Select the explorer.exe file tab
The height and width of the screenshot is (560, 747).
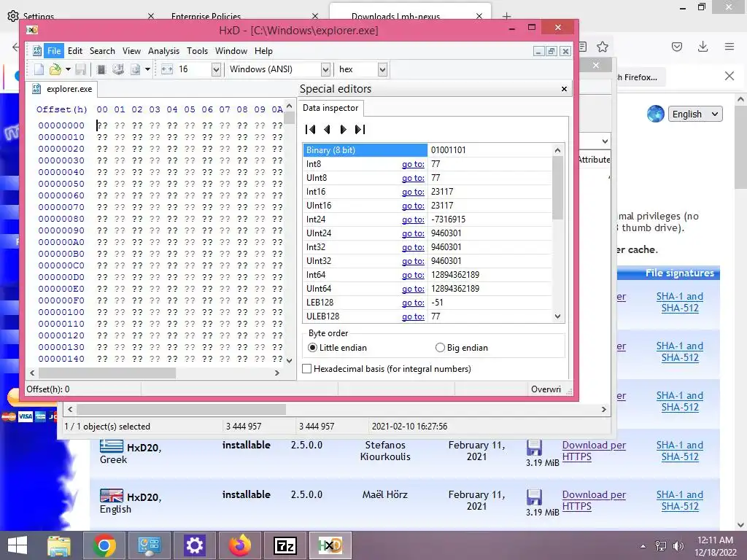click(x=62, y=89)
